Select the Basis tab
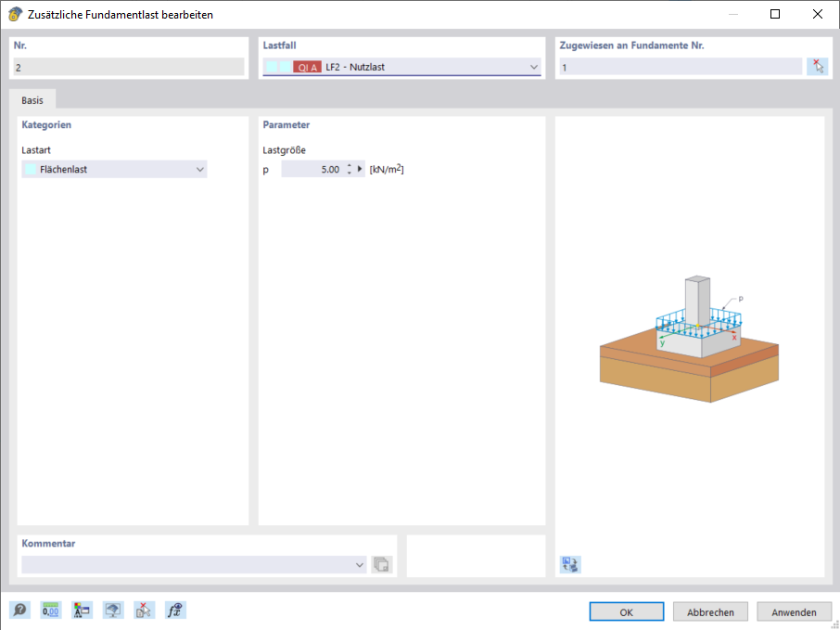 coord(32,100)
